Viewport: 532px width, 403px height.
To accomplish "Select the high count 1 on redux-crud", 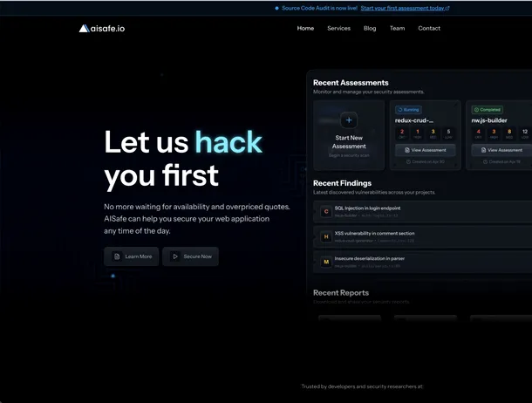I will (x=418, y=133).
